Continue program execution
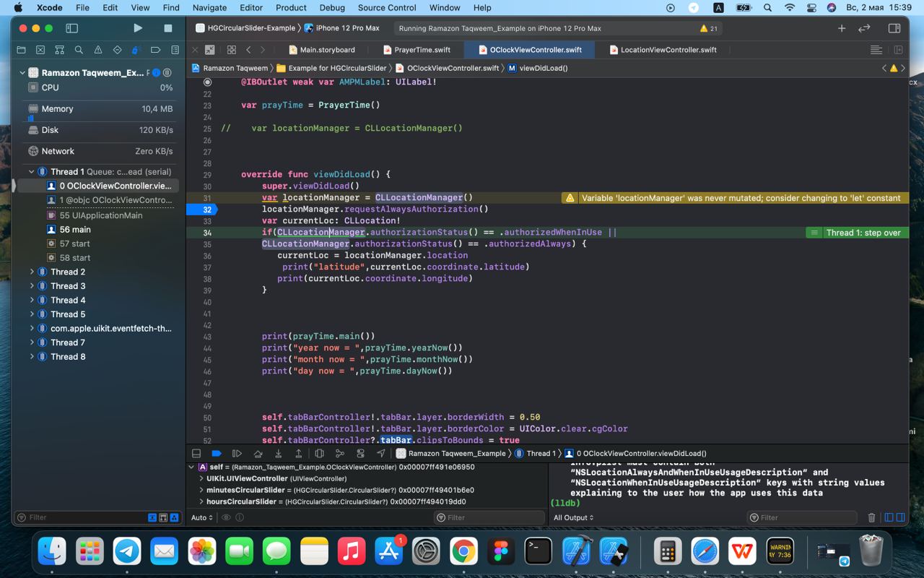The height and width of the screenshot is (578, 924). (x=237, y=453)
